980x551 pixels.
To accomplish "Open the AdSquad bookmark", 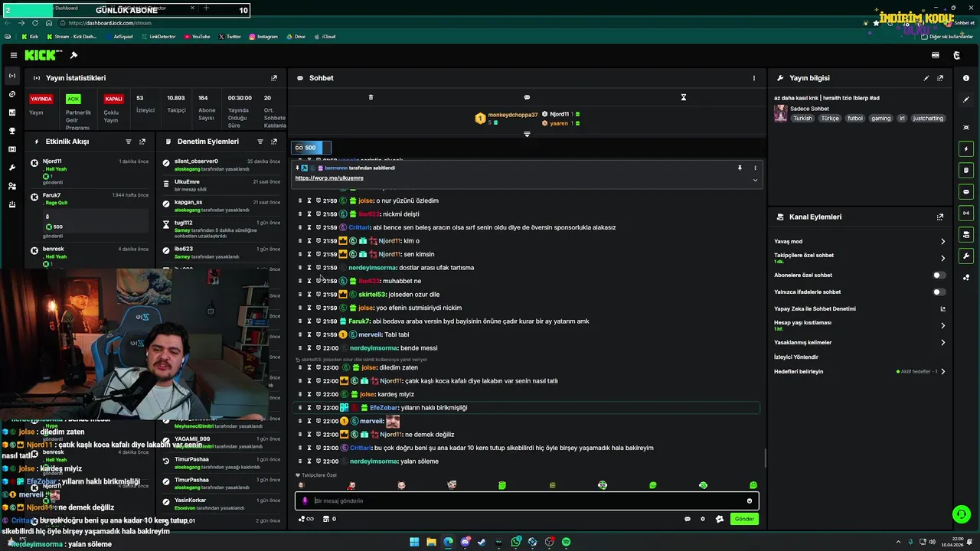I will [119, 37].
